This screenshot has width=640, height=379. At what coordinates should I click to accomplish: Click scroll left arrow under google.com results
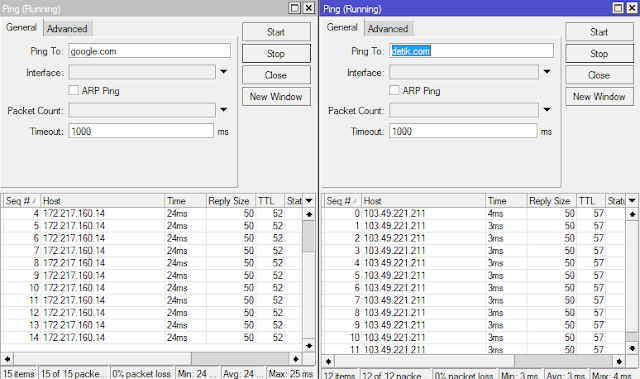point(7,359)
